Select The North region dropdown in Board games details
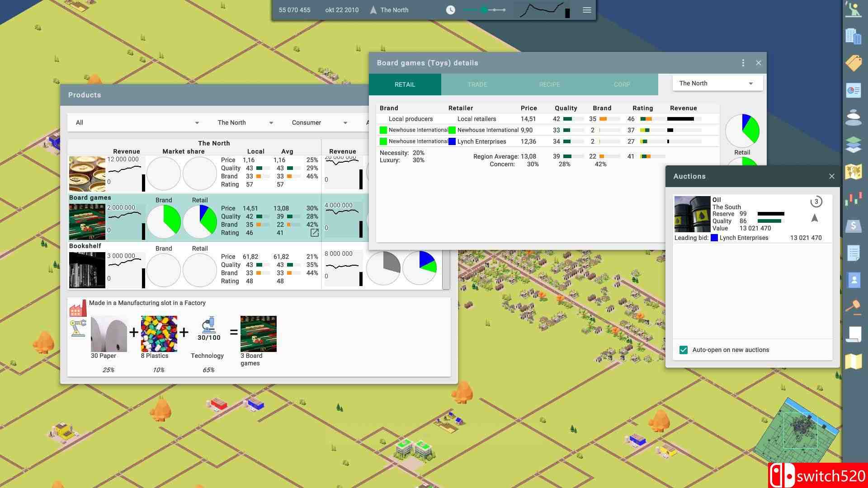 tap(714, 83)
